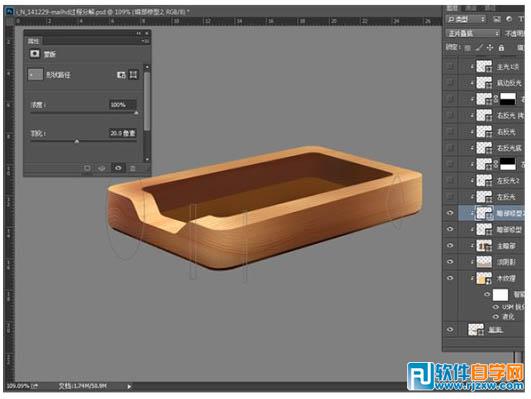Hide the currently selected highlighted layer
The height and width of the screenshot is (399, 531).
tap(450, 213)
